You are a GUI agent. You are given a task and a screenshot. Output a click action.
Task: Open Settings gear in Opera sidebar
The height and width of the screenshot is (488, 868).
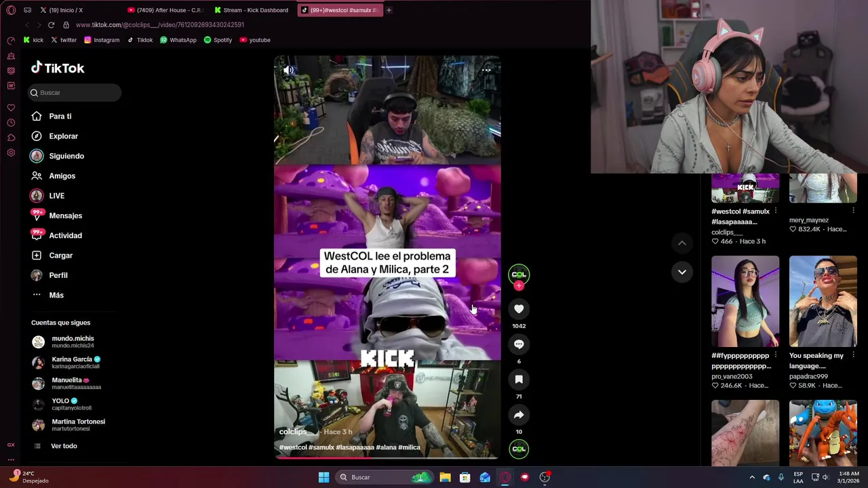[x=11, y=152]
